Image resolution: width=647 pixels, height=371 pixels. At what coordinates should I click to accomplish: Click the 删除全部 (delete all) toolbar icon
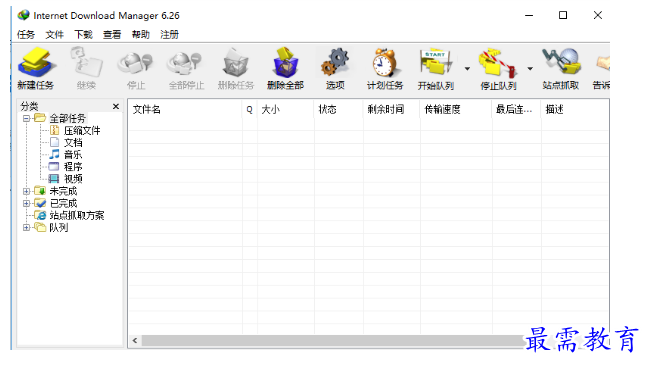coord(285,68)
